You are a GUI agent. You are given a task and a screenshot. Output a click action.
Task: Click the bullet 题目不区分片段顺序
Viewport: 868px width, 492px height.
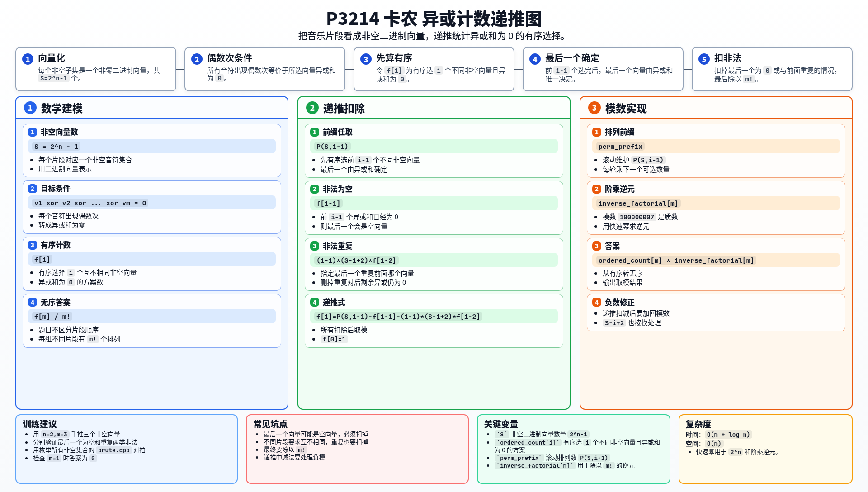point(68,330)
